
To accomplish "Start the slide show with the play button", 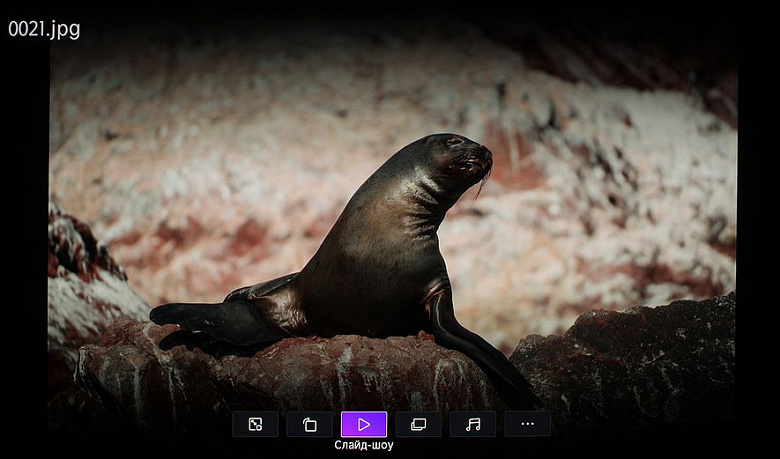I will pos(364,424).
